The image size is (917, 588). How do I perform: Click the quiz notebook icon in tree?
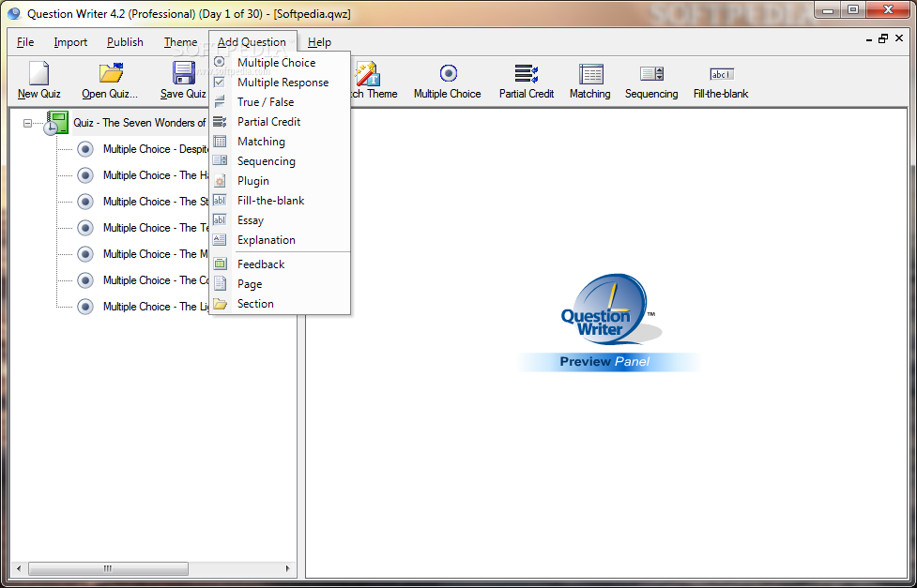pos(56,123)
